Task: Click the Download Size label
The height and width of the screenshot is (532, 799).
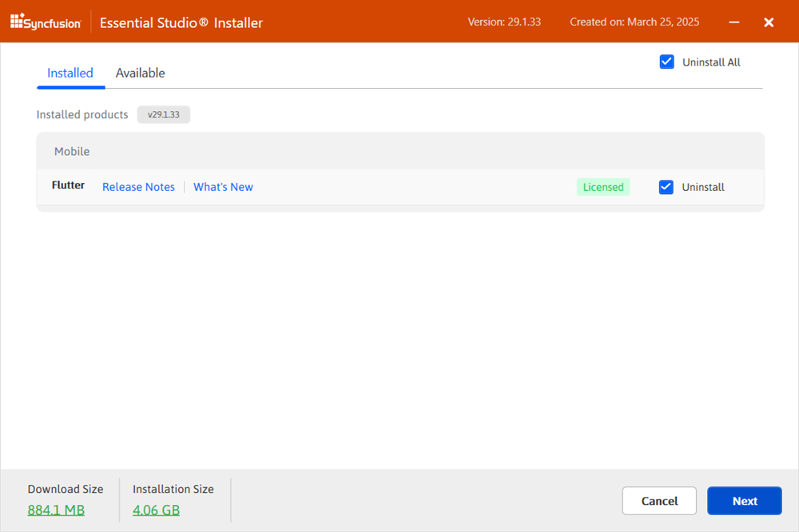Action: [x=66, y=489]
